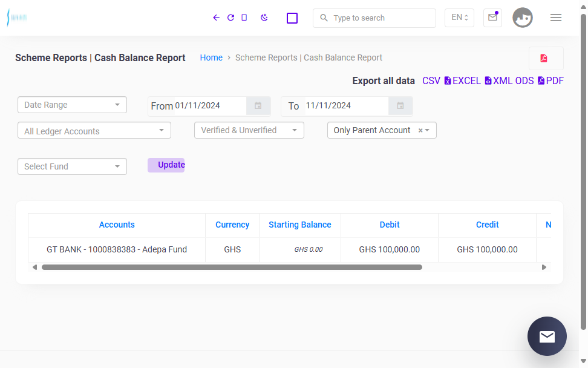Click GT BANK - 1000838383 - Adepa Fund cell
Image resolution: width=588 pixels, height=368 pixels.
(117, 249)
